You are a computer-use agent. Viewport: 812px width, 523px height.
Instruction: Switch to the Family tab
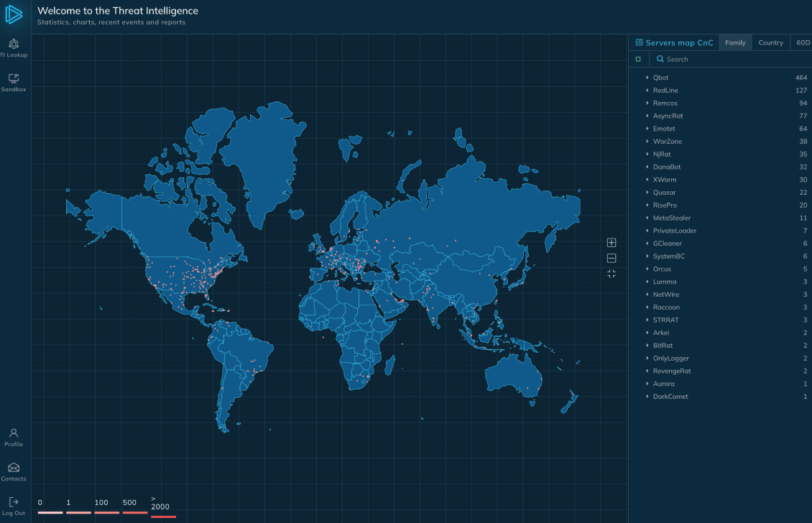(x=735, y=43)
